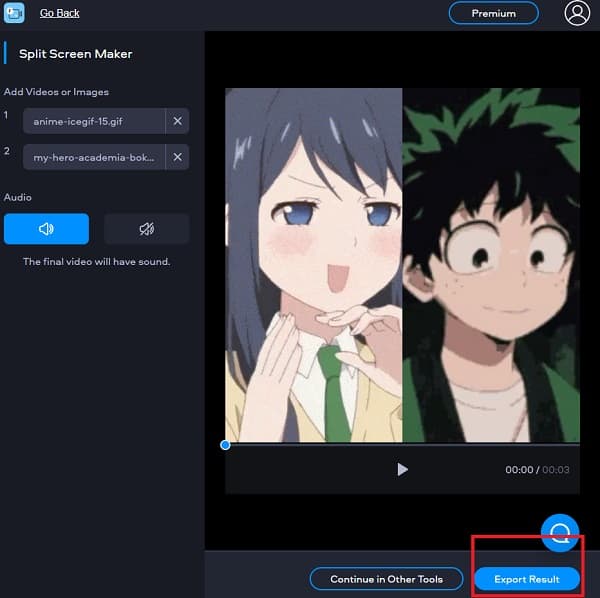Click the Audio section label
The width and height of the screenshot is (600, 598).
(18, 197)
